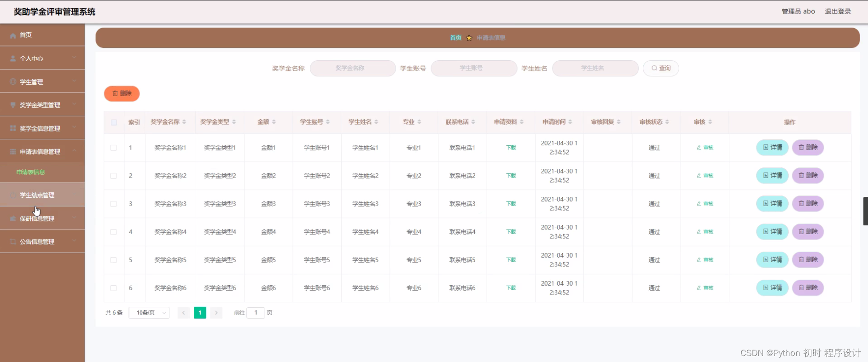Click the sort arrows on the 申请资料 column
Viewport: 868px width, 362px height.
click(522, 122)
